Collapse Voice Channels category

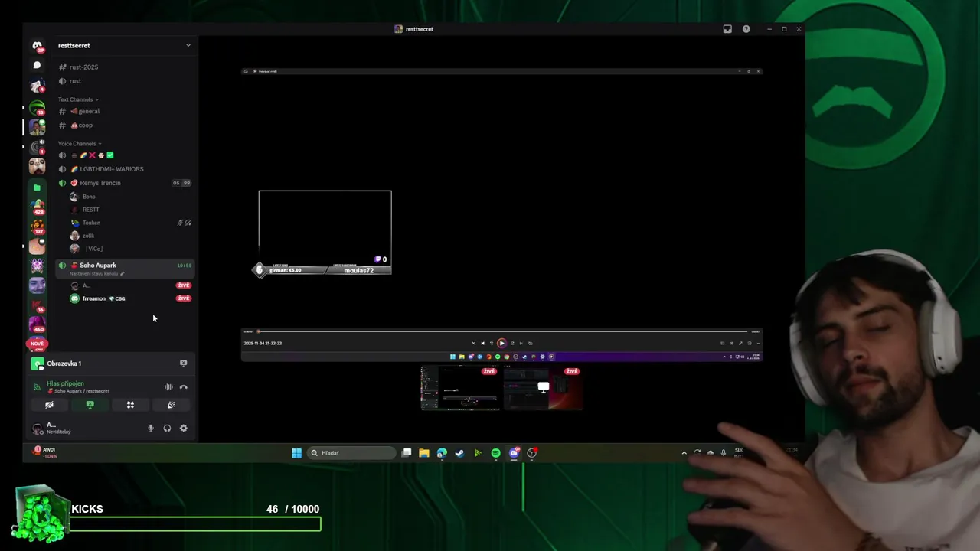coord(80,144)
